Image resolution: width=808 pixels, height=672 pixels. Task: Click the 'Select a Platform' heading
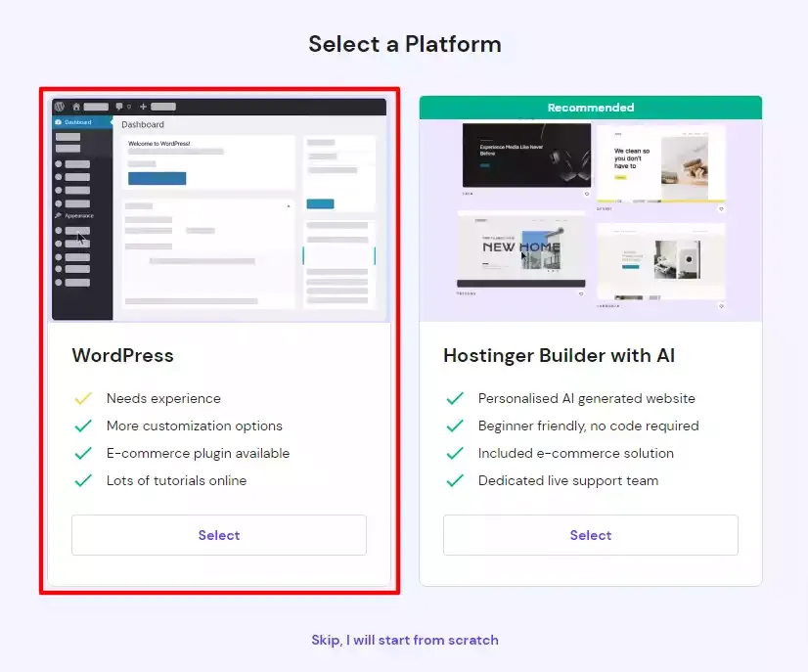[x=405, y=44]
